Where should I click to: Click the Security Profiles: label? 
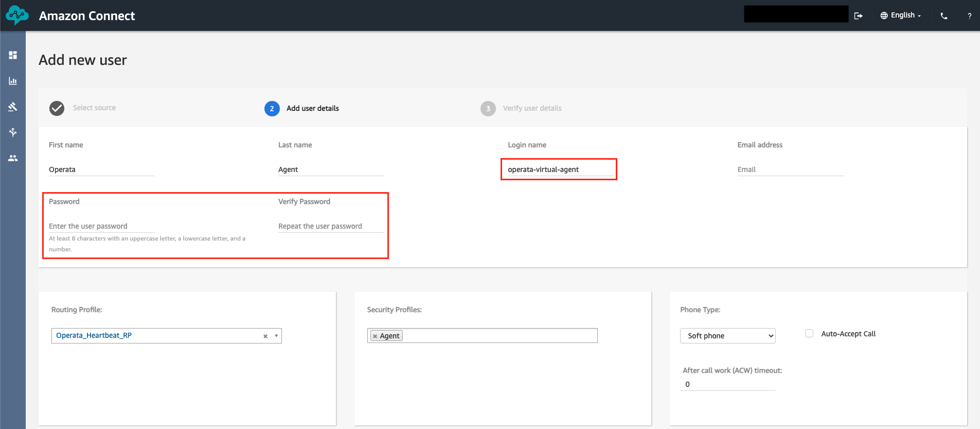pos(394,310)
